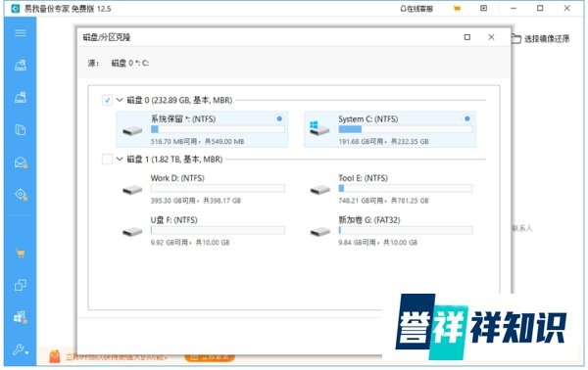
Task: Open the mail backup sidebar icon
Action: (21, 162)
